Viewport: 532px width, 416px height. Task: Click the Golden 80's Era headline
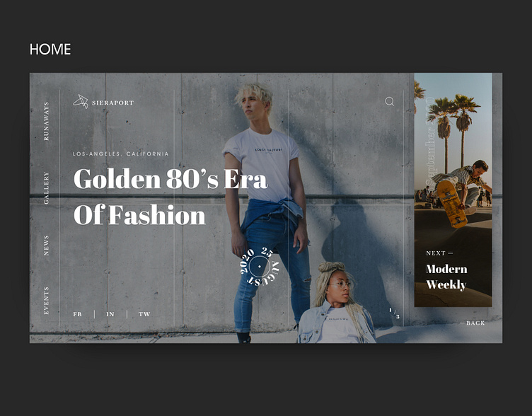click(x=170, y=178)
